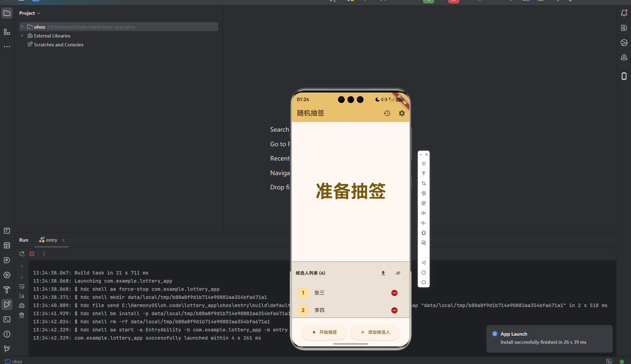
Task: Switch to the entry tab in Run window
Action: (52, 240)
